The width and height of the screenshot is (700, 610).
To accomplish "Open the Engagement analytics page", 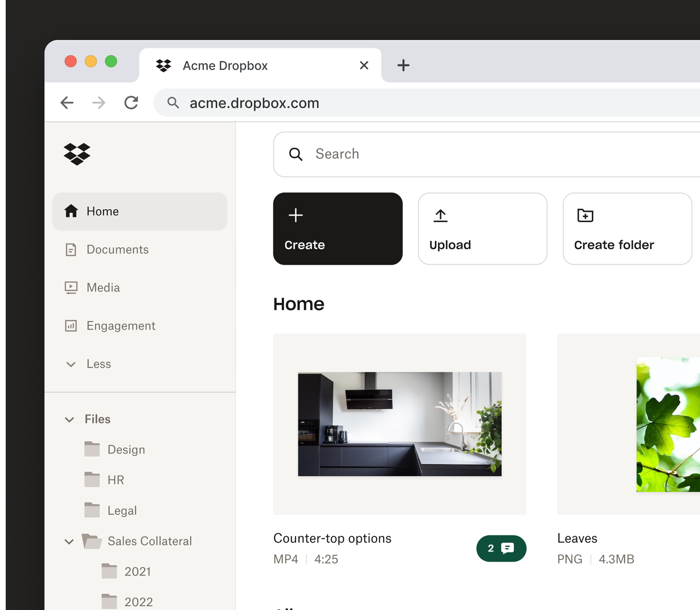I will point(120,326).
